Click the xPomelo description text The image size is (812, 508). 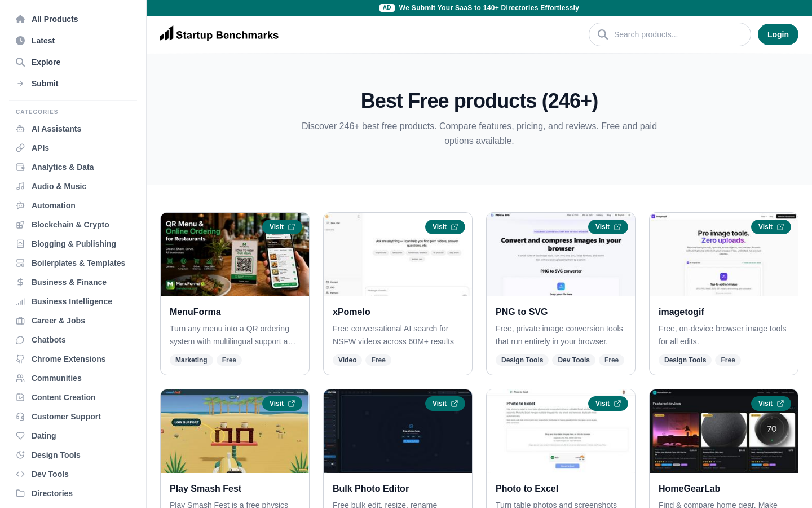(x=394, y=335)
